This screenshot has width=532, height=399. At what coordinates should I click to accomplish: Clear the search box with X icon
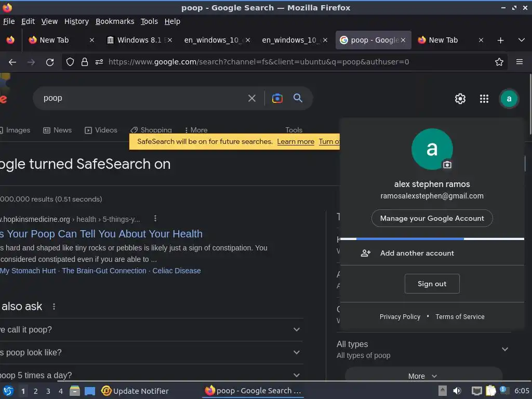pyautogui.click(x=252, y=98)
